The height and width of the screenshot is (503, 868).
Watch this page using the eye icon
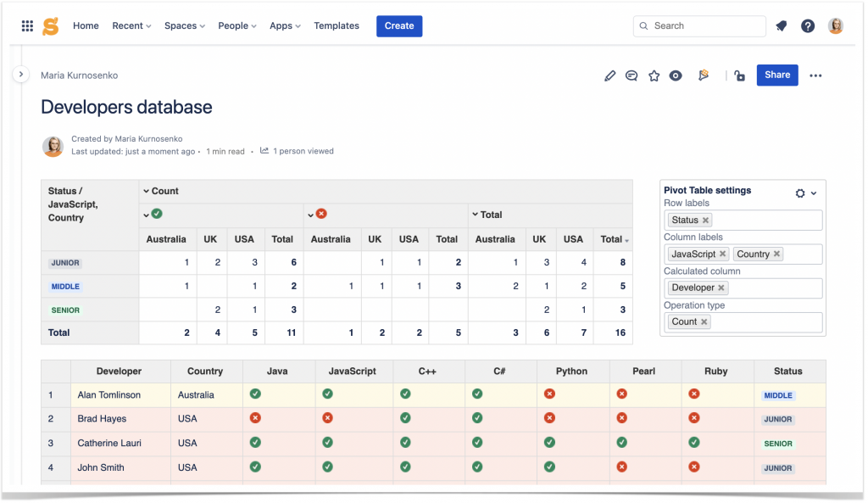675,75
